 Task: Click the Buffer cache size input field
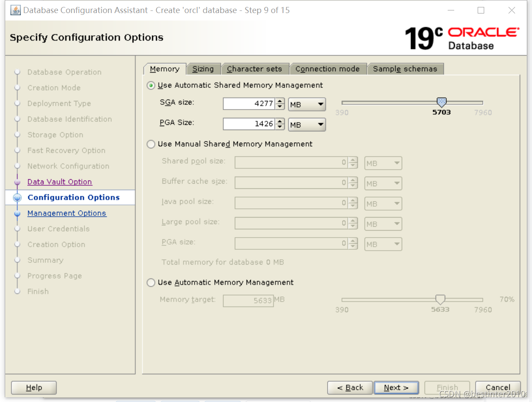(291, 183)
